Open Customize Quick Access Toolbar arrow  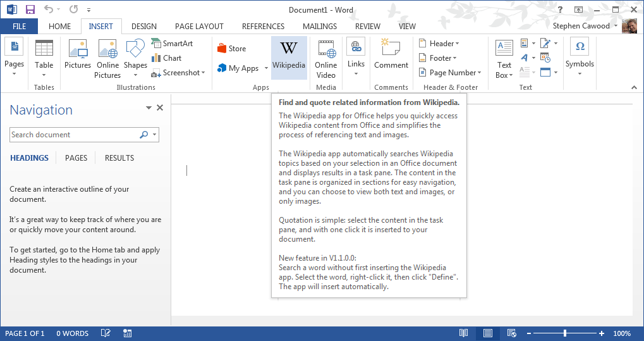point(89,10)
